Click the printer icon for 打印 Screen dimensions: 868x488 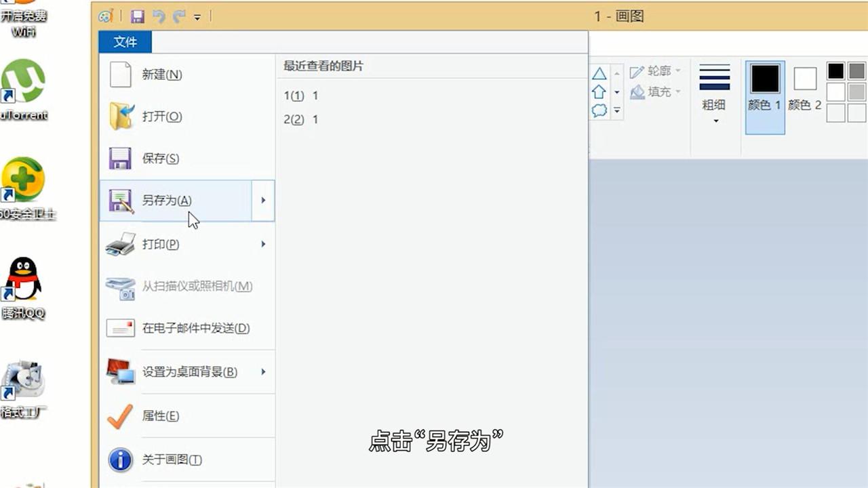point(121,244)
